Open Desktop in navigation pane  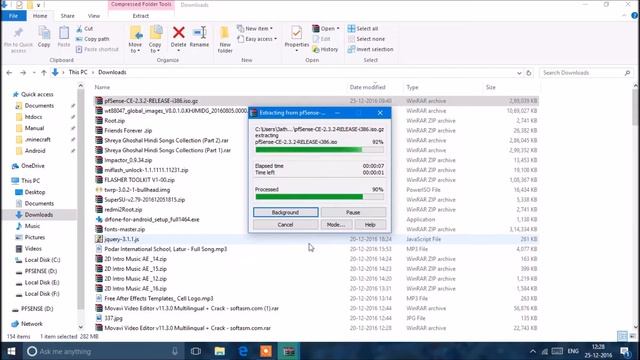[35, 192]
